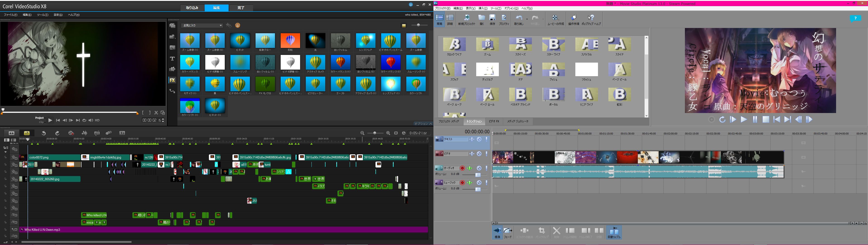Play the VideoStudio preview
The image size is (868, 245).
pos(50,120)
